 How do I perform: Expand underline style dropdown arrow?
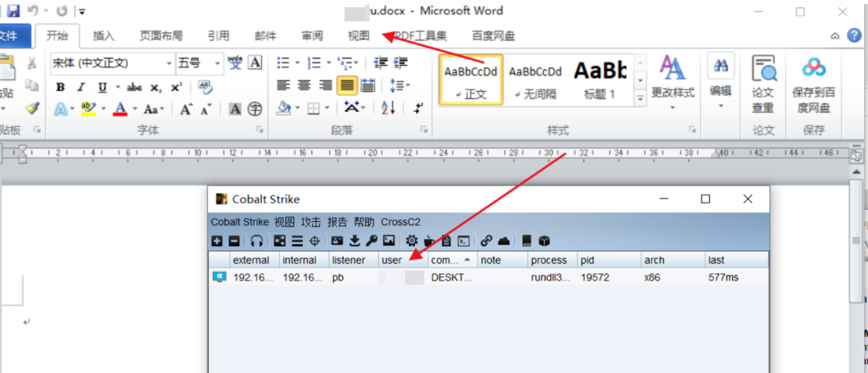[x=117, y=88]
